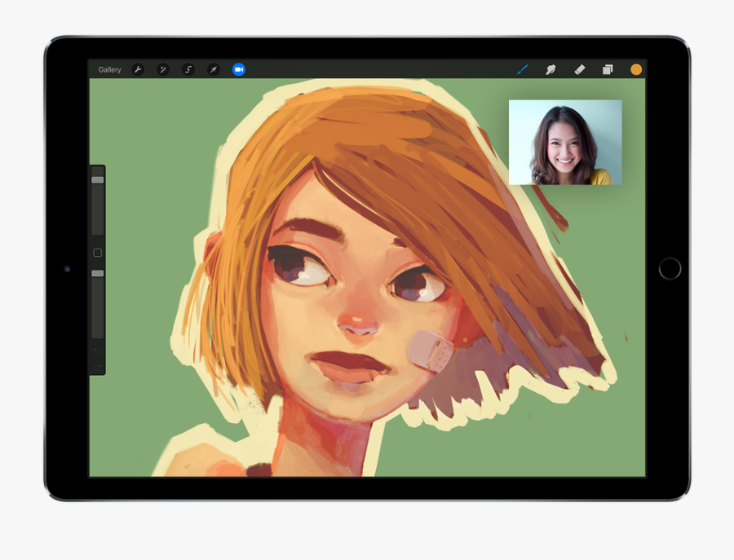Select the Brush paint tool
The width and height of the screenshot is (734, 560).
pyautogui.click(x=523, y=70)
